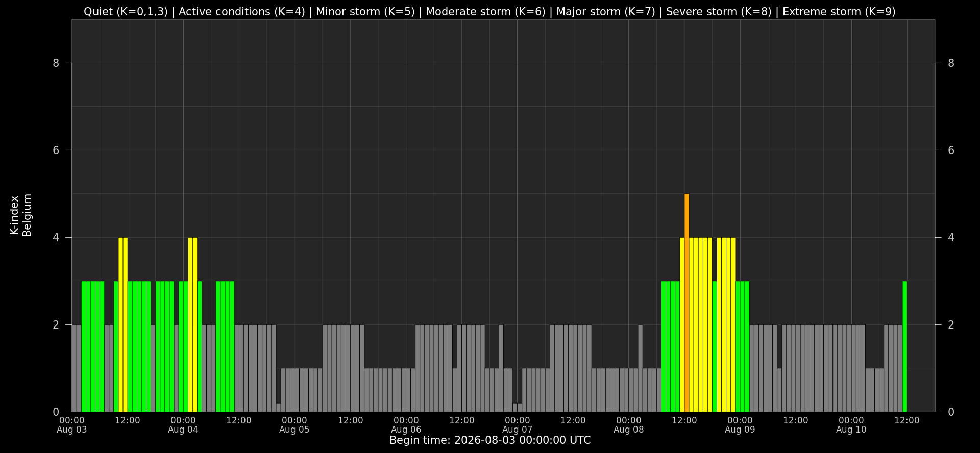Click the 'Aug 10' date tick label
980x453 pixels.
tap(851, 430)
